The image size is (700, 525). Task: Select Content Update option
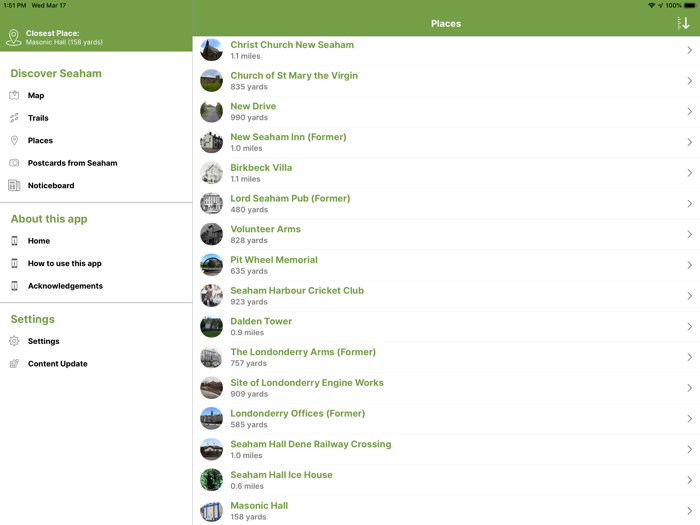point(58,364)
